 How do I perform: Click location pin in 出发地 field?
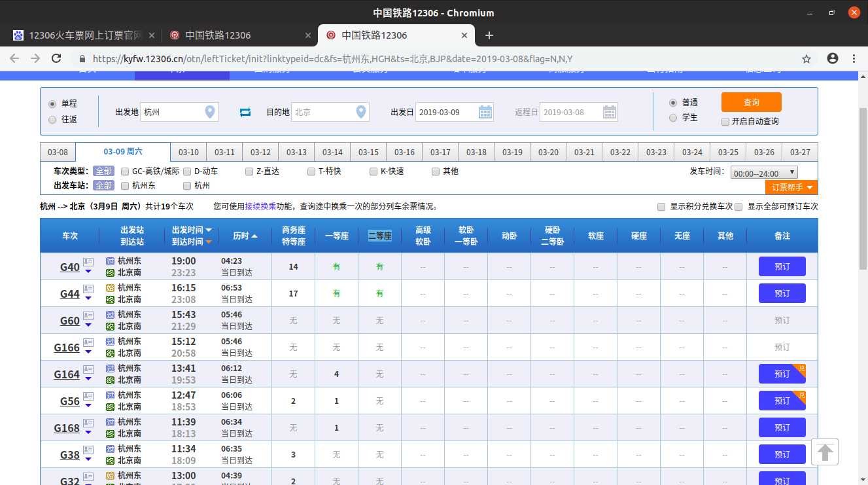click(x=210, y=112)
